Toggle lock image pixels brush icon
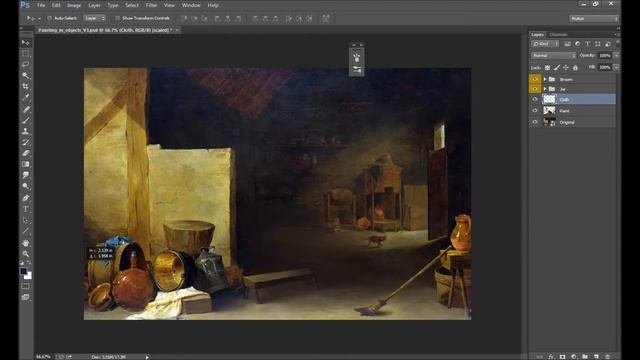 (x=557, y=68)
